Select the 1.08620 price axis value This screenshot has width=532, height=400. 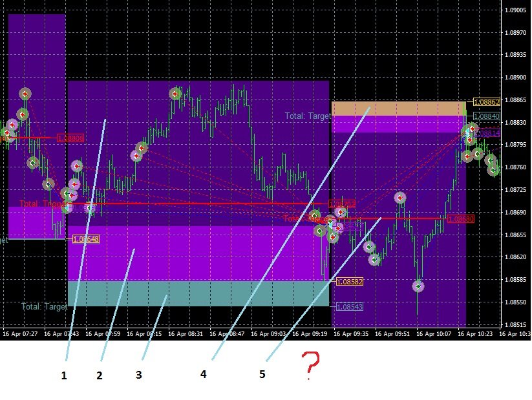515,257
